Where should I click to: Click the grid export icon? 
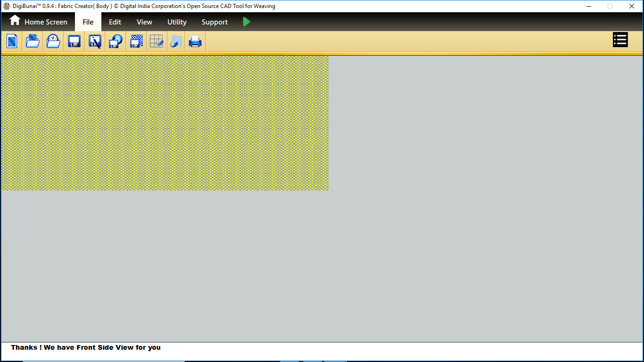coord(157,41)
